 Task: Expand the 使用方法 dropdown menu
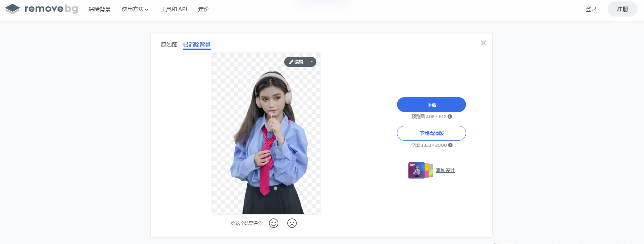(x=135, y=9)
